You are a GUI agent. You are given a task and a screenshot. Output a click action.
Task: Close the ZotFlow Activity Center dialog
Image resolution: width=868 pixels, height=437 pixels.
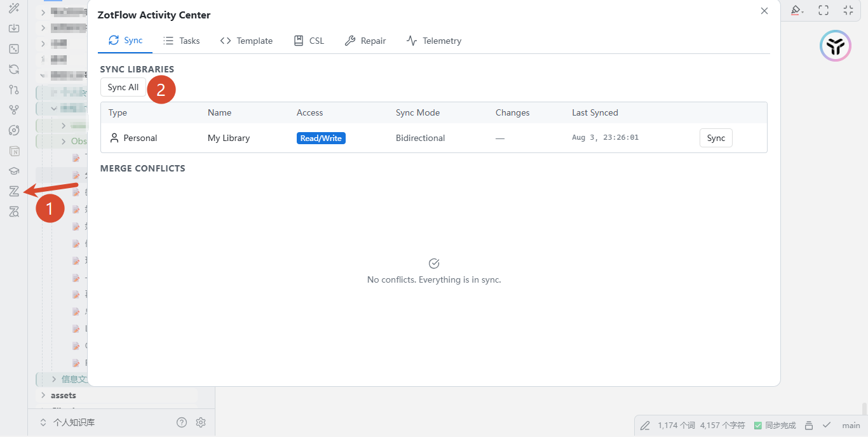click(x=764, y=11)
